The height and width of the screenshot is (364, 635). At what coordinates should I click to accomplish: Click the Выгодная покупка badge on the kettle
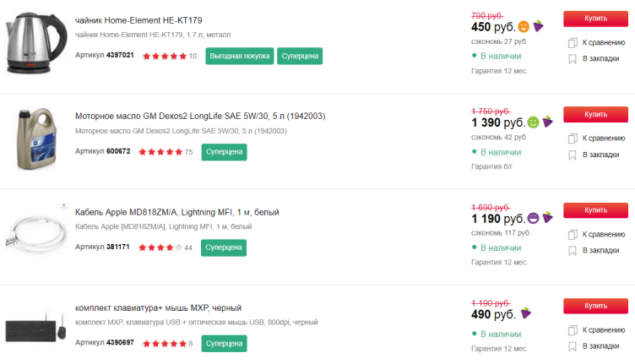coord(240,56)
